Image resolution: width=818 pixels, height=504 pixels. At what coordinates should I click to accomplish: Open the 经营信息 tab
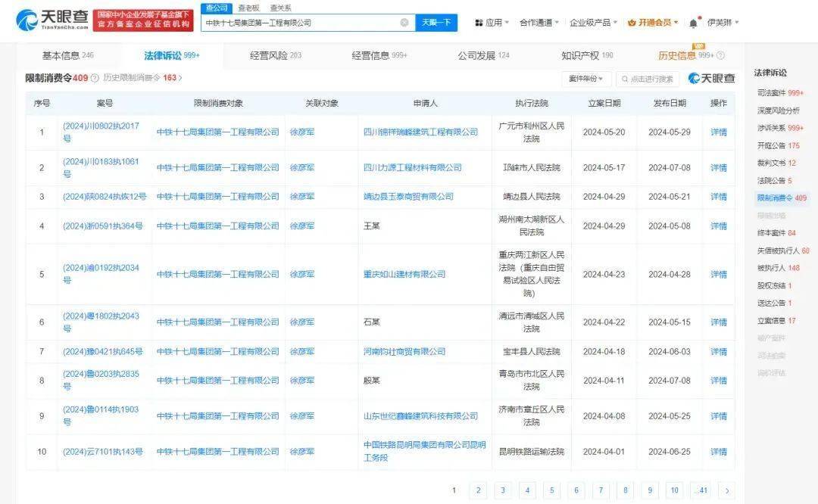pos(379,55)
